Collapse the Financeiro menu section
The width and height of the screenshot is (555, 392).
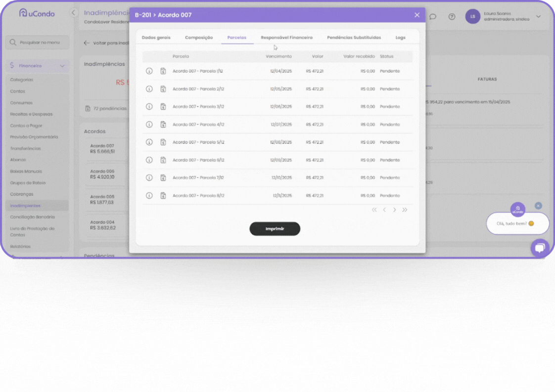click(62, 66)
